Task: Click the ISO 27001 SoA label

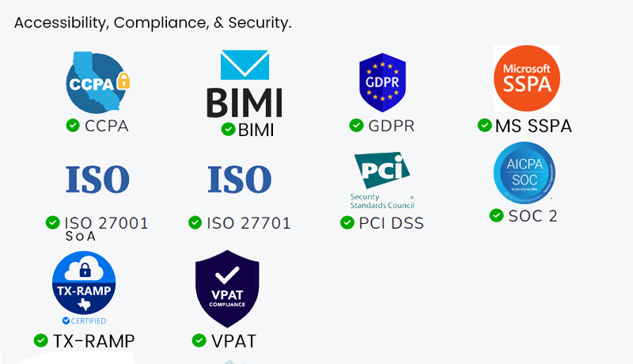Action: 106,228
